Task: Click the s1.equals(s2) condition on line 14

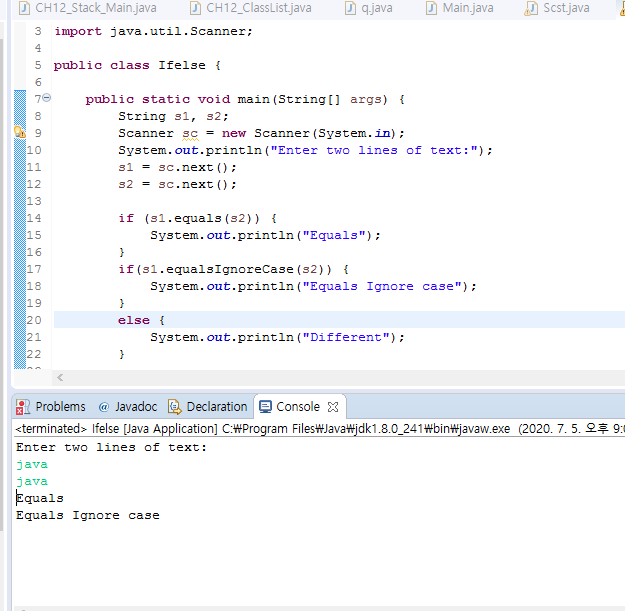Action: [201, 218]
